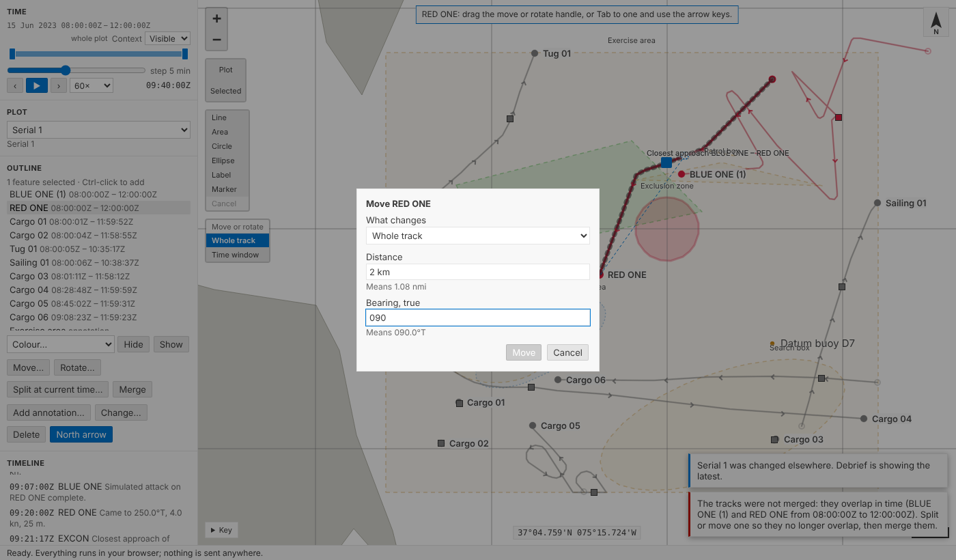Click the 09:20:00Z RED ONE timeline entry
This screenshot has width=956, height=560.
tap(98, 518)
